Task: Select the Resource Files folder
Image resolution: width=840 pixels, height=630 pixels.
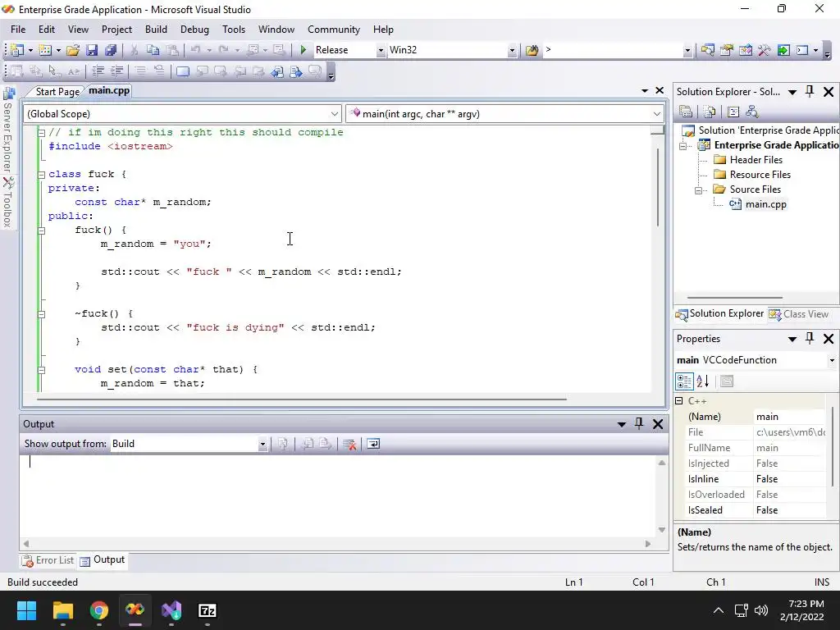Action: (x=760, y=175)
